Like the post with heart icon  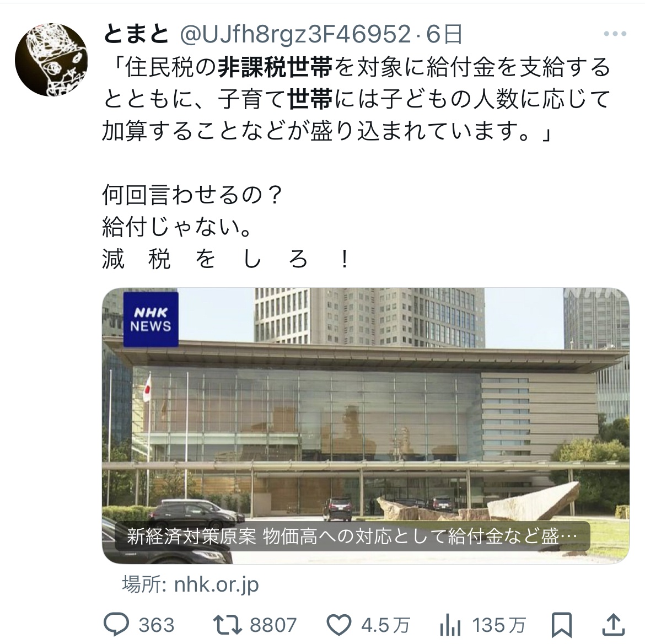(x=338, y=625)
